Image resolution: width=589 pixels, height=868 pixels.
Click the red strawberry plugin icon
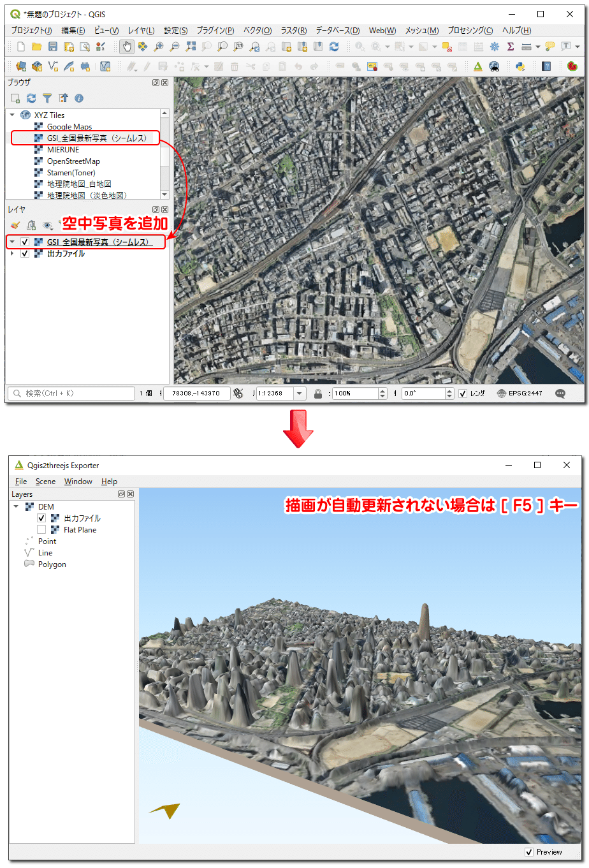tap(572, 66)
